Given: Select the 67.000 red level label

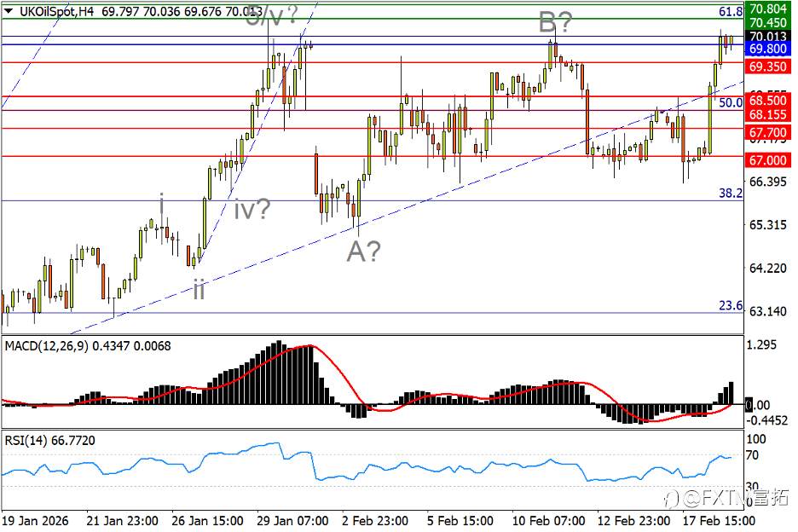Looking at the screenshot, I should (x=768, y=160).
